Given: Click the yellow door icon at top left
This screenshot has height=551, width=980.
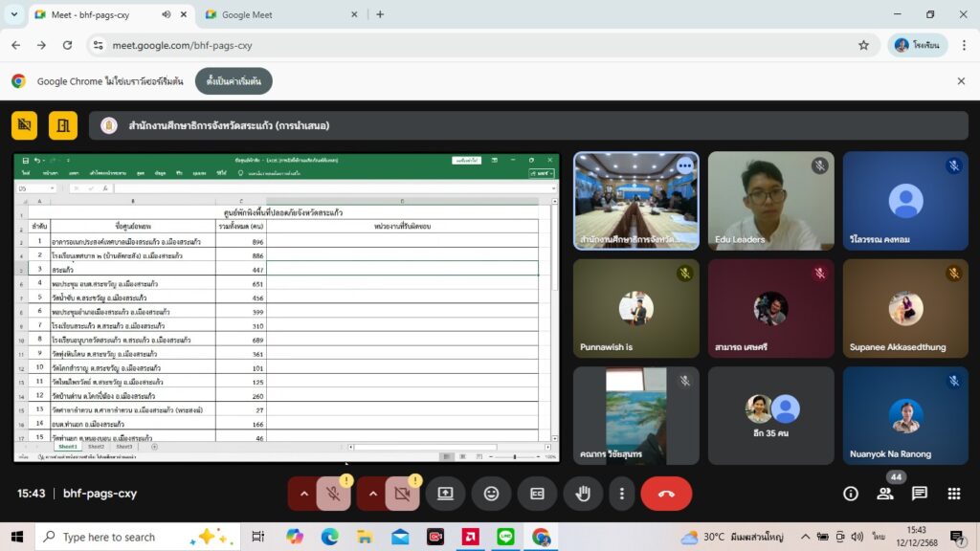Looking at the screenshot, I should [x=63, y=125].
